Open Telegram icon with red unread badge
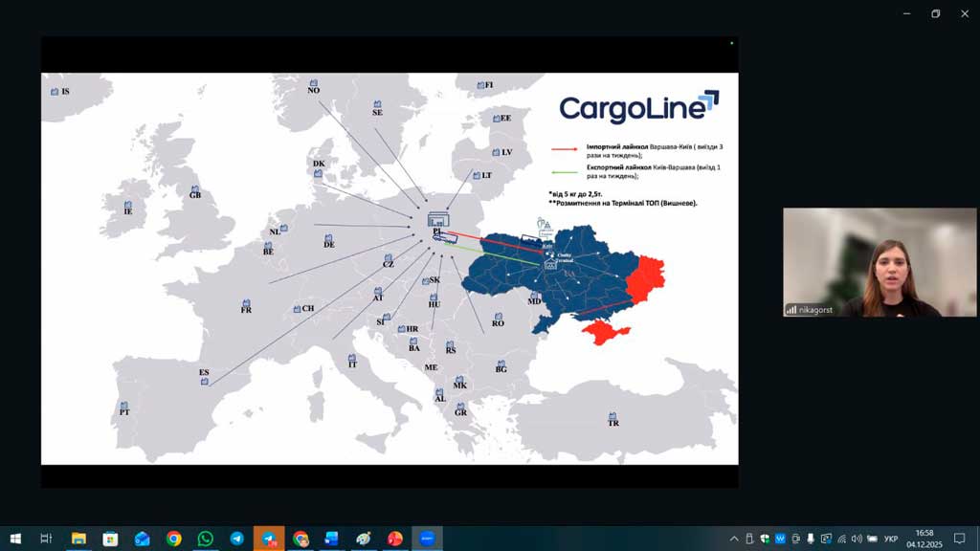 point(269,539)
